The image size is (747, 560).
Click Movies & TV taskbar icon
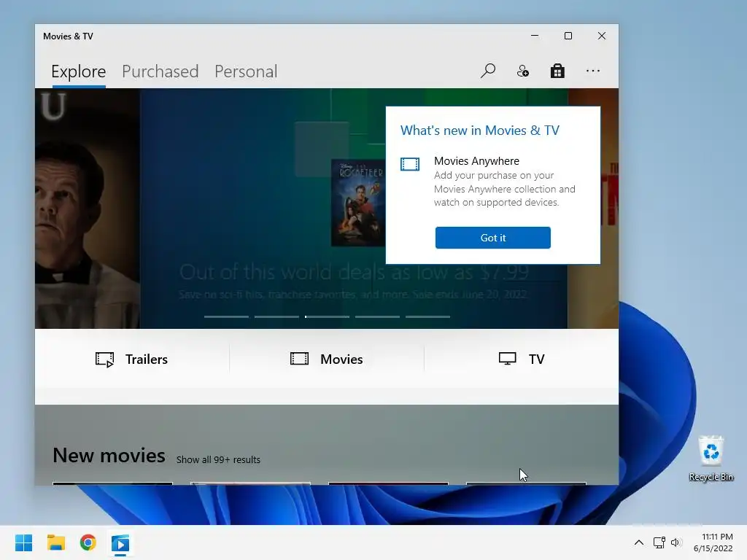point(120,542)
